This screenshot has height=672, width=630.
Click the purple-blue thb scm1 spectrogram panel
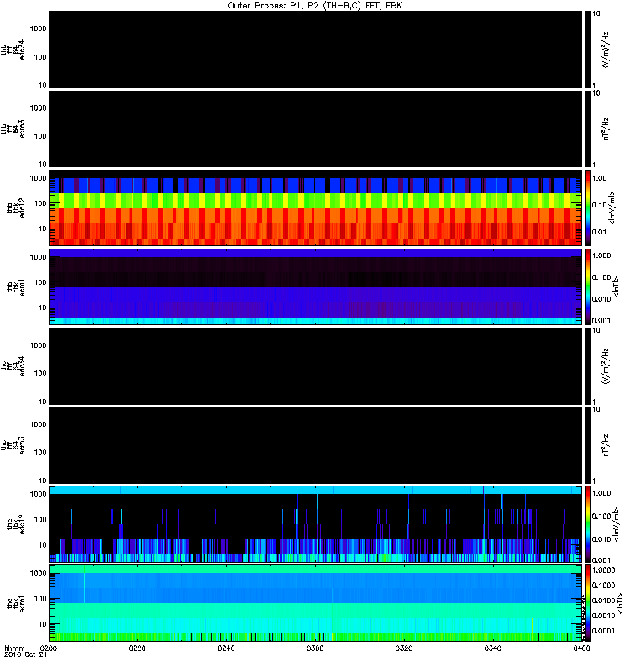315,286
